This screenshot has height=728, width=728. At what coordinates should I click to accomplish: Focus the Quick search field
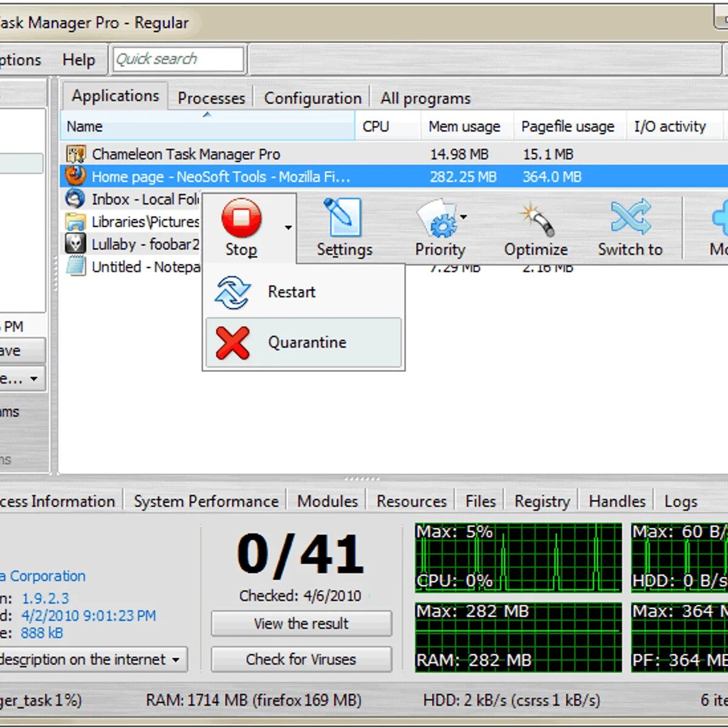pos(178,59)
